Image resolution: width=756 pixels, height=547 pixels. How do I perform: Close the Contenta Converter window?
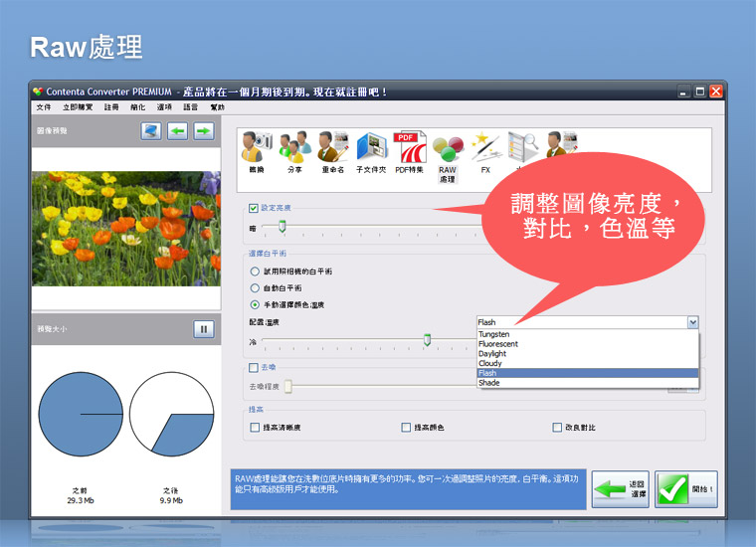(716, 91)
